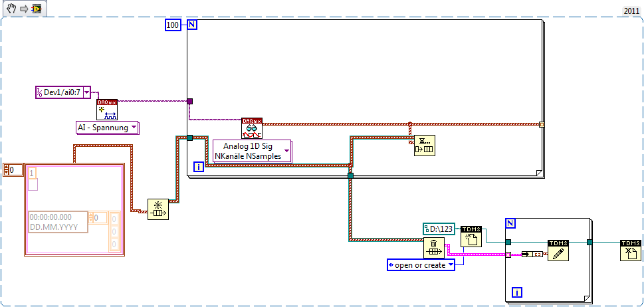644x307 pixels.
Task: Click the teal TDMS tunnel on second loop right
Action: point(590,242)
